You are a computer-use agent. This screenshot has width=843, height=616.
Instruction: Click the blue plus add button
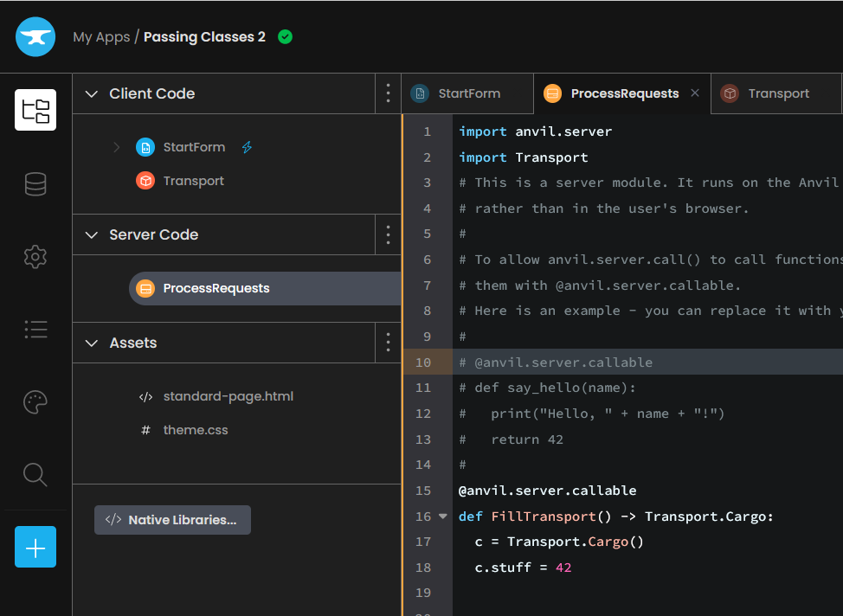[35, 547]
